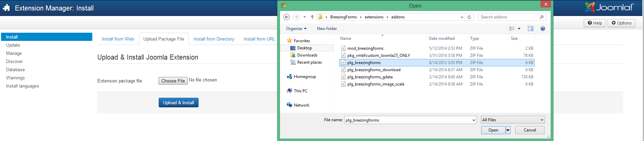The width and height of the screenshot is (644, 141).
Task: Select Install languages in Joomla sidebar
Action: pos(22,86)
